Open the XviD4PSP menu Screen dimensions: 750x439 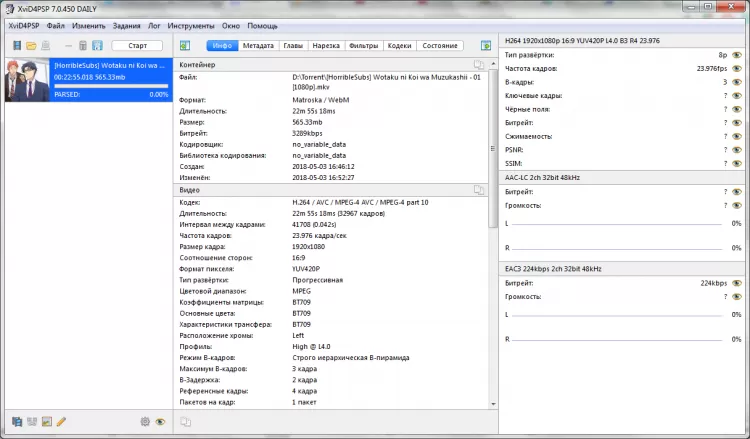click(24, 26)
